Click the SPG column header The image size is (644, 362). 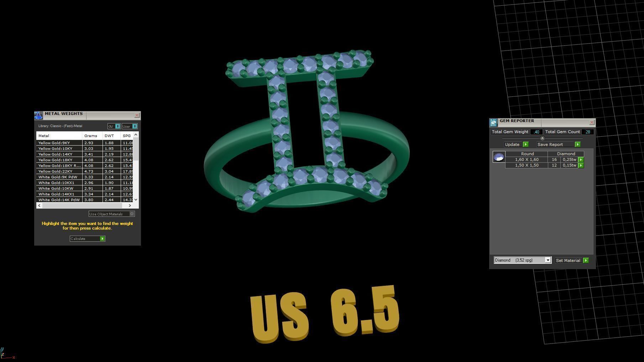coord(127,136)
